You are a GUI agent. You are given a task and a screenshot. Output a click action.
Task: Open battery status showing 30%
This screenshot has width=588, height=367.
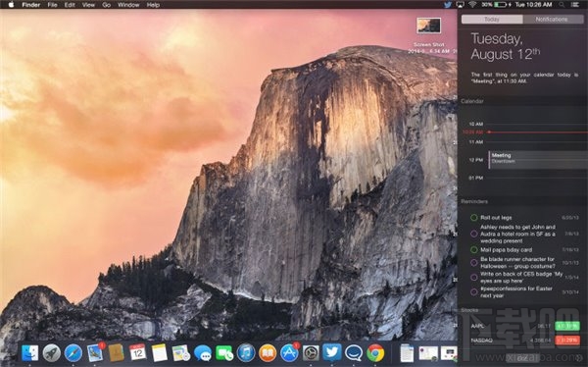(x=496, y=5)
